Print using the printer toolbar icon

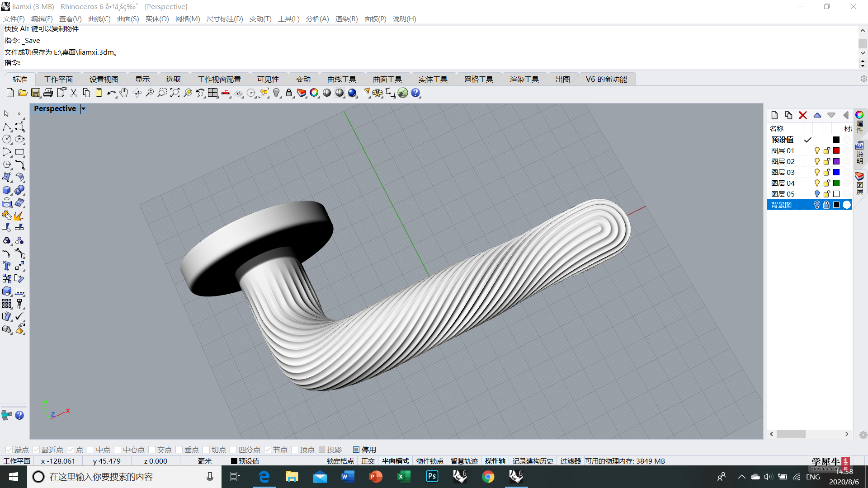48,93
